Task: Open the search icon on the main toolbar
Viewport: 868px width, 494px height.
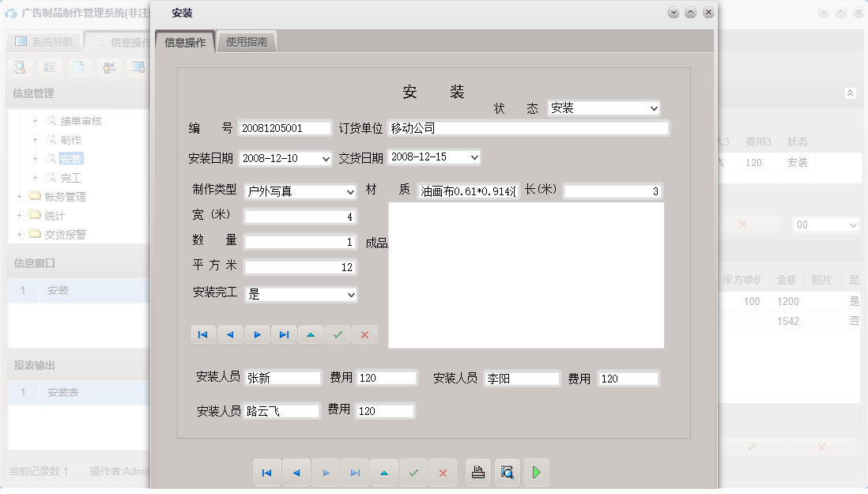Action: 19,67
